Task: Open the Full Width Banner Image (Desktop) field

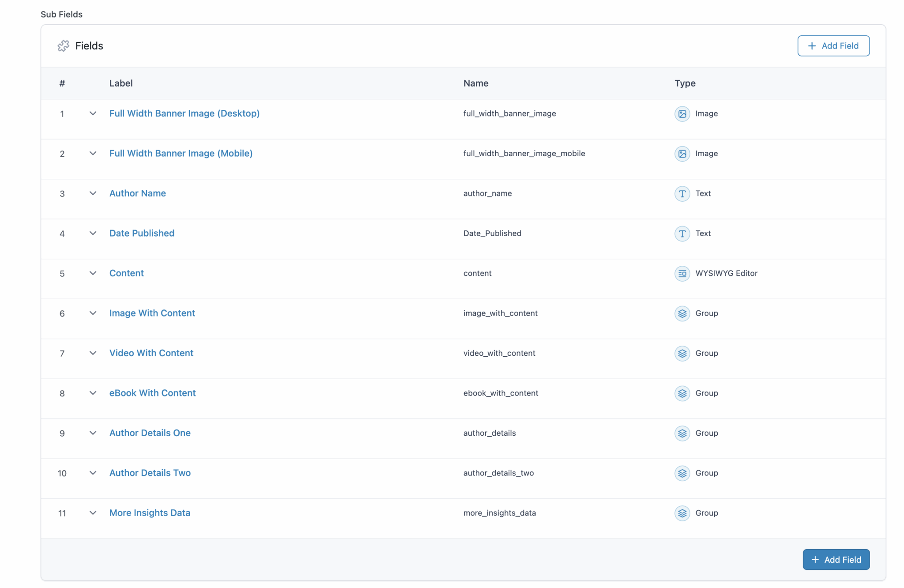Action: click(x=184, y=113)
